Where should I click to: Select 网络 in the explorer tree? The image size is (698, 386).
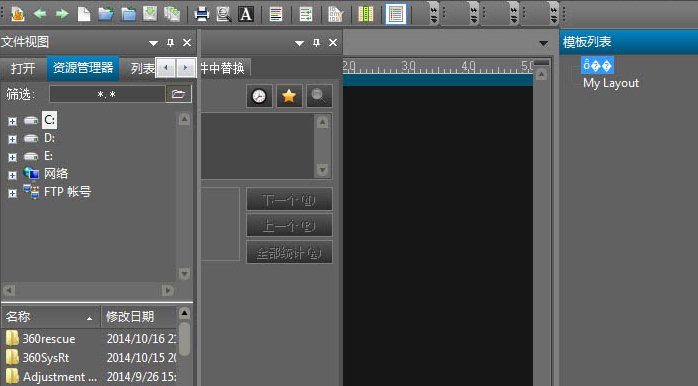56,174
